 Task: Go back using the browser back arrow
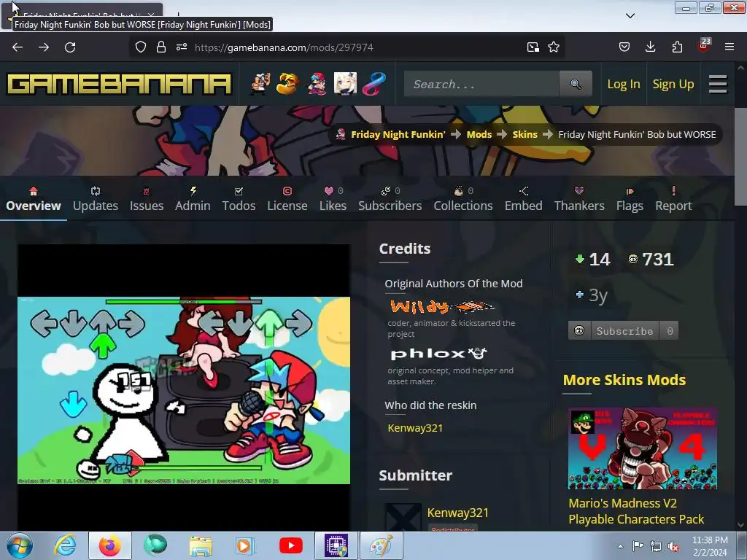tap(18, 47)
